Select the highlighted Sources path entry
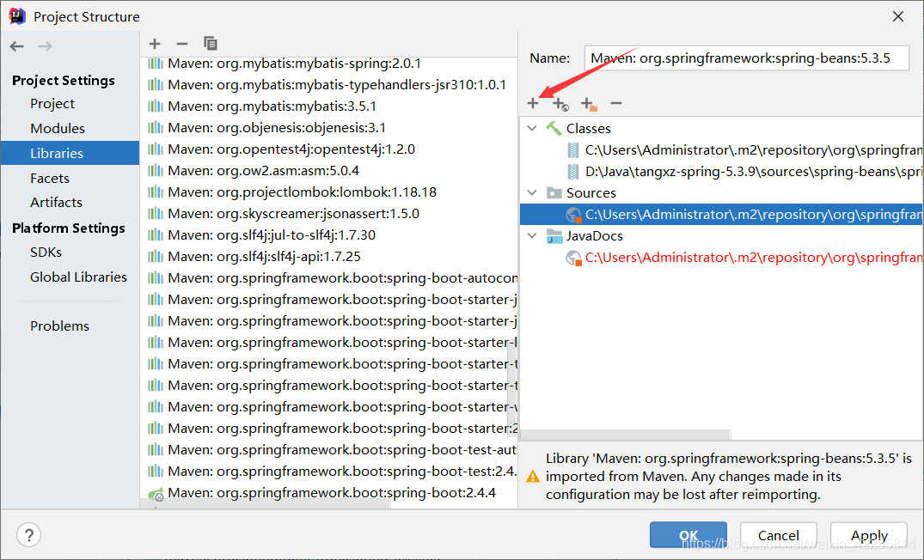The width and height of the screenshot is (924, 560). coord(722,215)
